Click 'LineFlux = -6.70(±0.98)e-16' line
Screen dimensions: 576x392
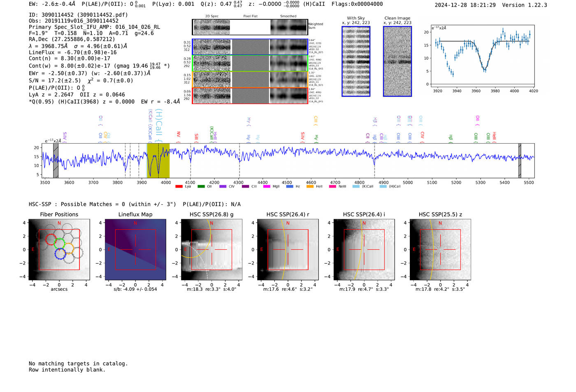[x=73, y=53]
